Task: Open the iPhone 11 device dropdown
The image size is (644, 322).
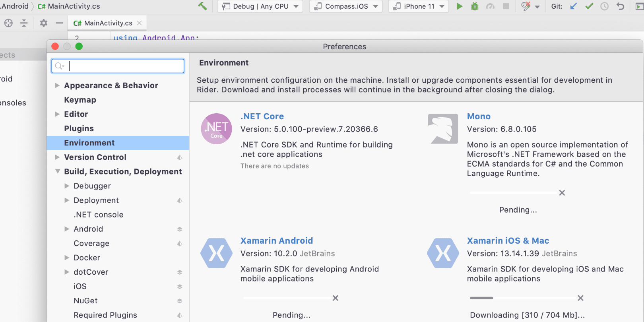Action: [x=418, y=6]
